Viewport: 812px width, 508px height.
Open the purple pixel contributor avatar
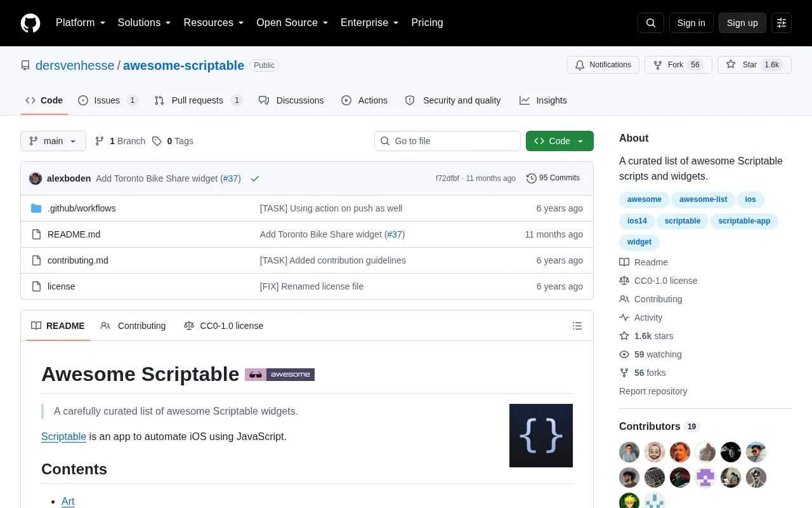click(x=705, y=478)
